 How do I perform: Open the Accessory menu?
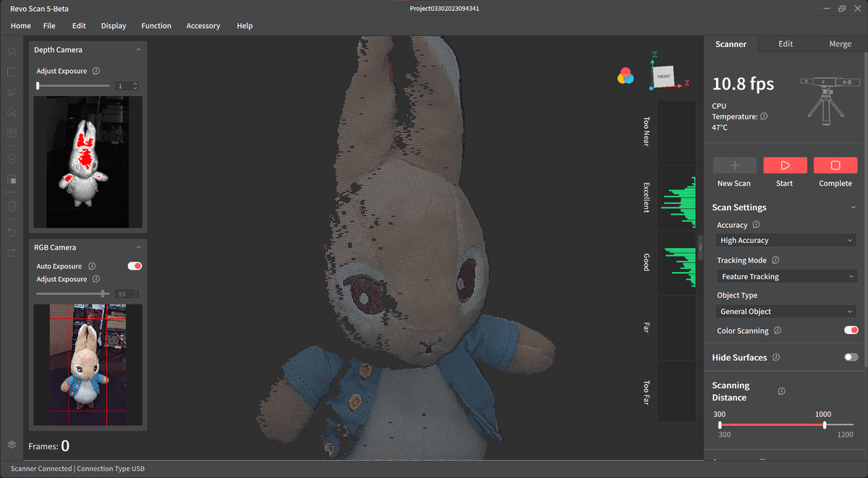click(x=203, y=26)
